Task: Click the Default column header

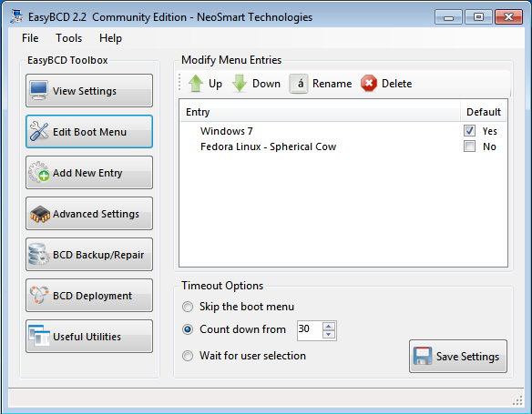Action: pyautogui.click(x=484, y=112)
